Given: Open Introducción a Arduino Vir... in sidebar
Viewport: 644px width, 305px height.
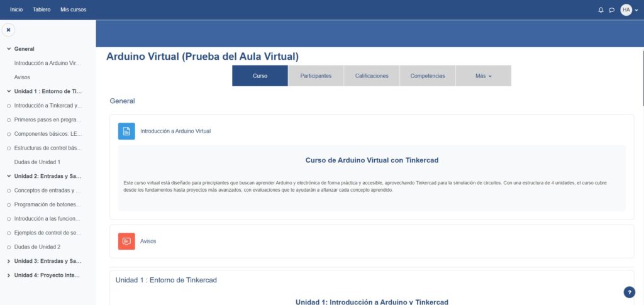Looking at the screenshot, I should 47,64.
